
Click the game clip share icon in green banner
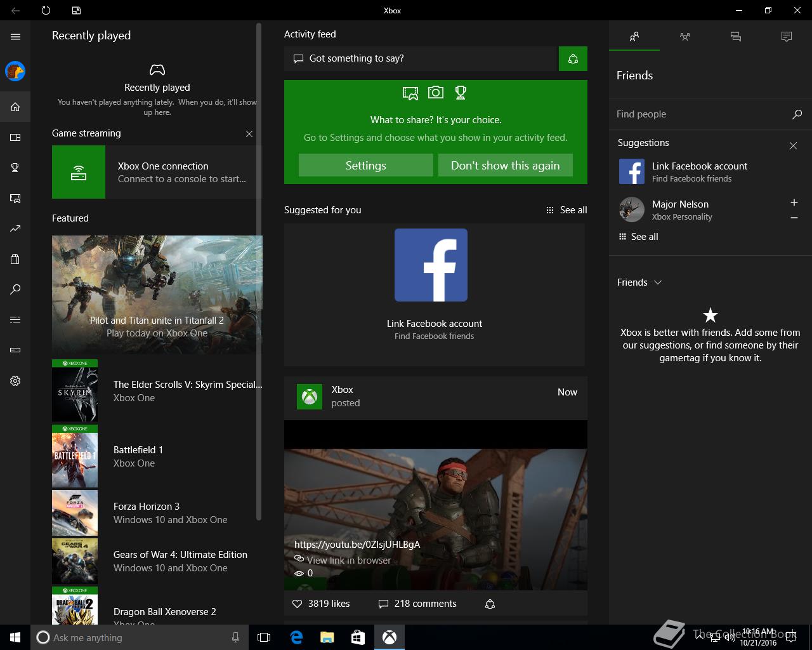pyautogui.click(x=410, y=93)
